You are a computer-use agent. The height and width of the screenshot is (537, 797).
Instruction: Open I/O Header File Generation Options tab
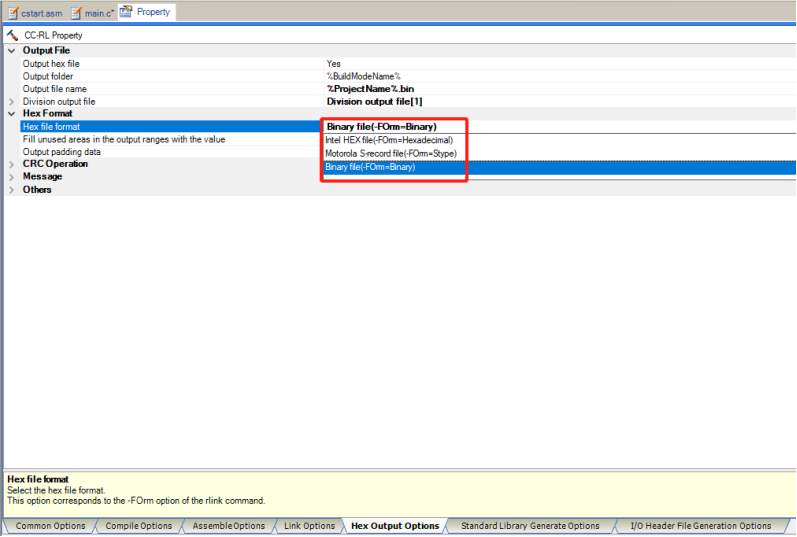(x=700, y=526)
